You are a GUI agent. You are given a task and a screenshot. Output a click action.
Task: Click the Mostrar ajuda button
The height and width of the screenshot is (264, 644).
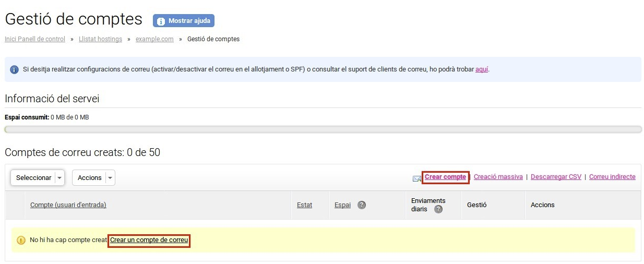pyautogui.click(x=184, y=21)
